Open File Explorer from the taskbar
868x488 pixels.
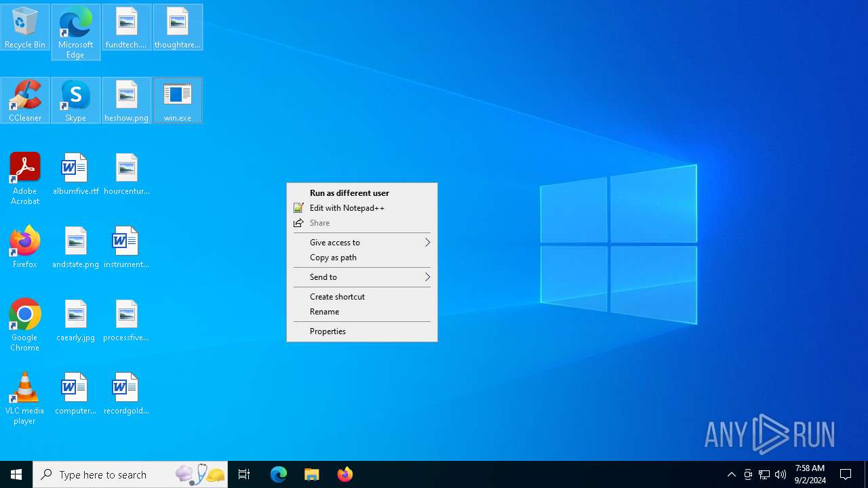point(312,474)
